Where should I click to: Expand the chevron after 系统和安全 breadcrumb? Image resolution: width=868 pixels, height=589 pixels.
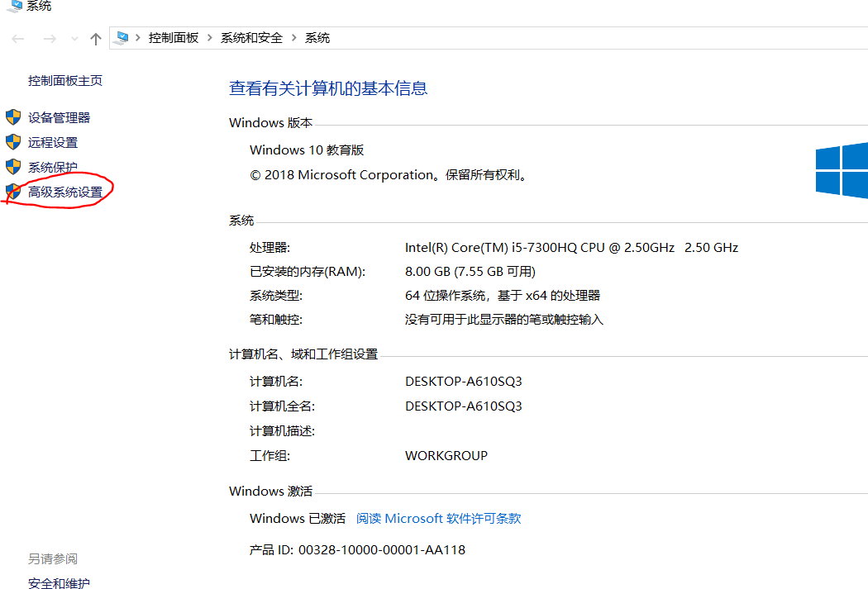click(294, 38)
